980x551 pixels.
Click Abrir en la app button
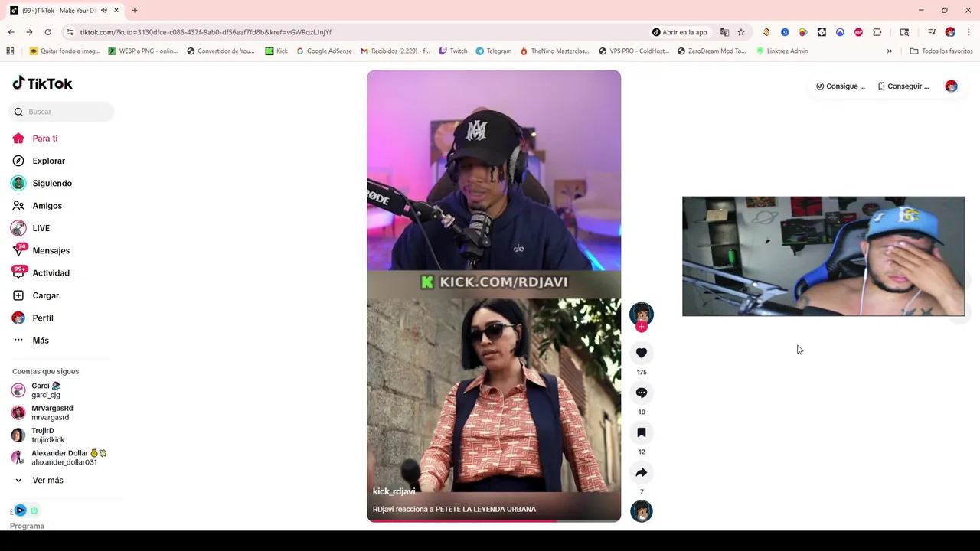click(680, 32)
